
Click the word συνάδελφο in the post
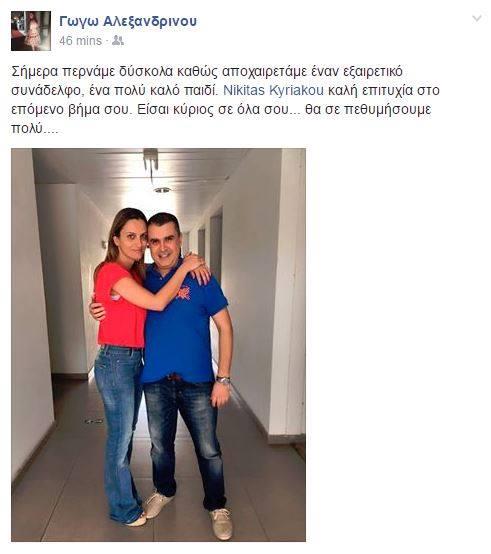(46, 90)
